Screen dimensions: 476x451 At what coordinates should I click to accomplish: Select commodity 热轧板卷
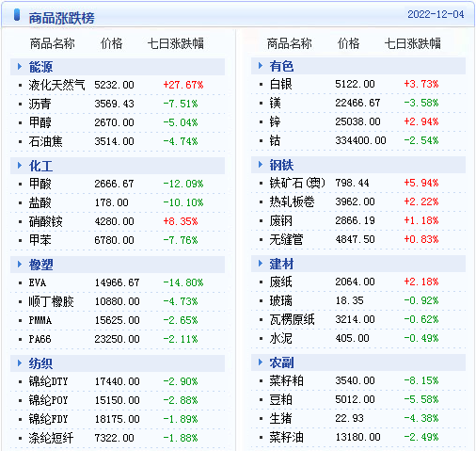coord(292,201)
